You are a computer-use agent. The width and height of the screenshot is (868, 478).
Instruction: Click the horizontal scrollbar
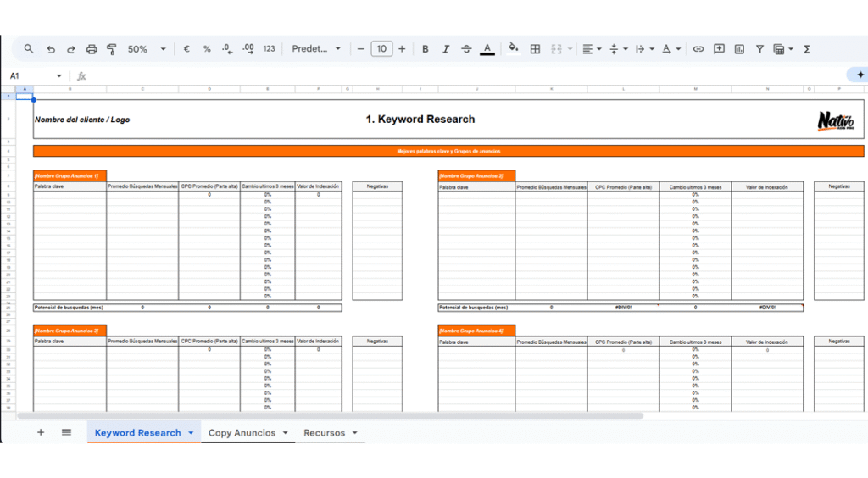[331, 415]
